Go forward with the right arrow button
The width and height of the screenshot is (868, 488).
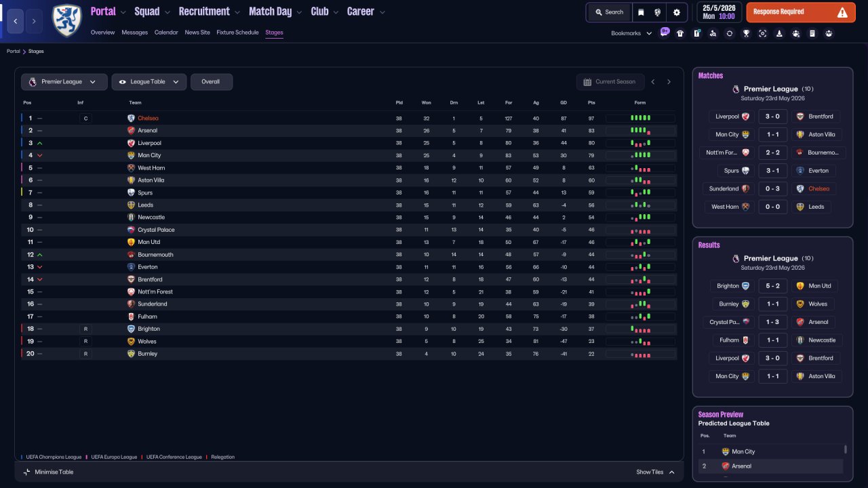tap(34, 21)
